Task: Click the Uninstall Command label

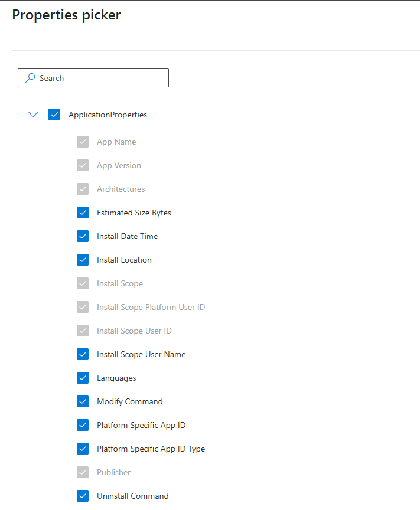Action: pos(133,496)
